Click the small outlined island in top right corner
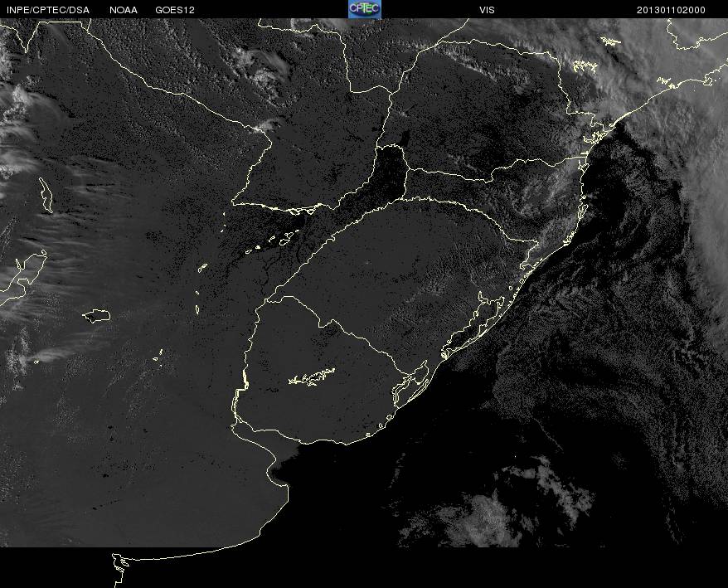The image size is (728, 588). tap(610, 40)
